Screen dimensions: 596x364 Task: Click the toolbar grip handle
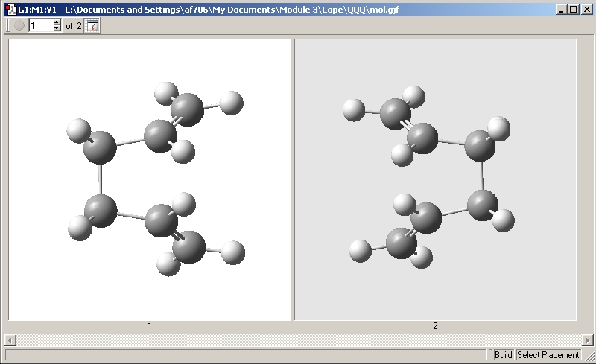[x=8, y=26]
